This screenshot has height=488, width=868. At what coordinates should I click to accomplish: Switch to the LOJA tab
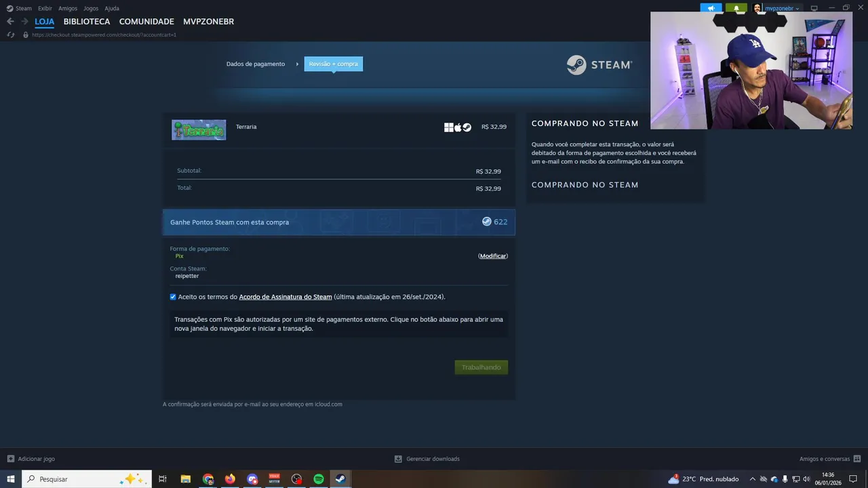point(45,22)
